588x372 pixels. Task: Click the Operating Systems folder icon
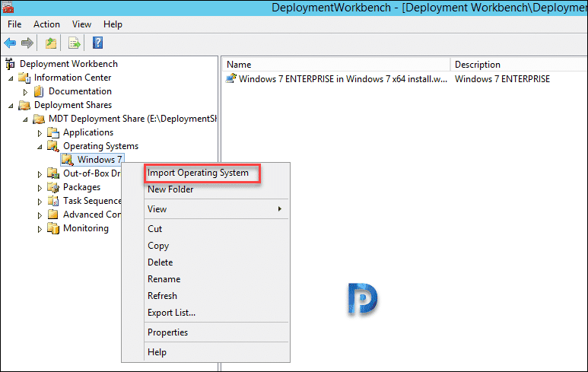53,146
